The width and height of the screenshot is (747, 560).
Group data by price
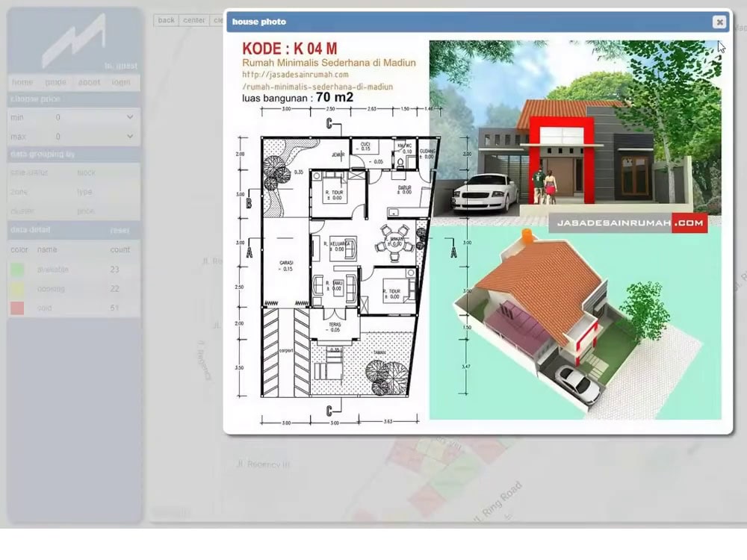click(86, 211)
